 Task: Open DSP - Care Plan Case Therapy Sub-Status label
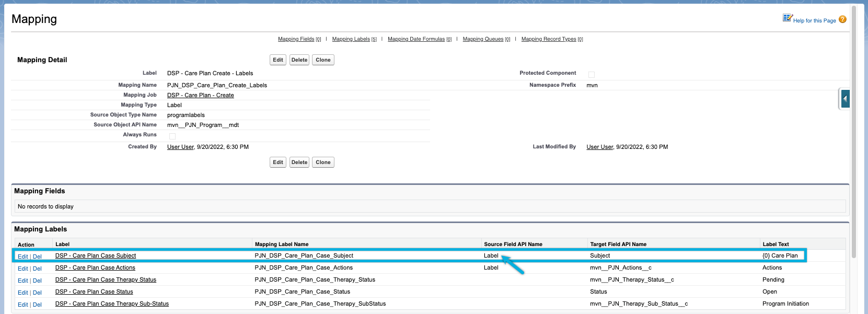click(x=112, y=304)
